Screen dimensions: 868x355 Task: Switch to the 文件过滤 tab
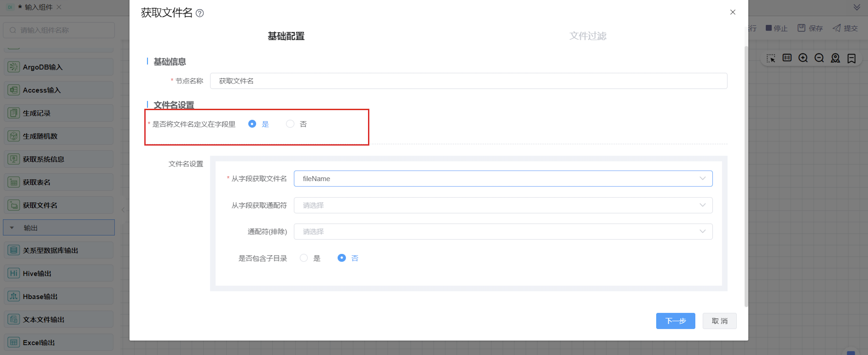click(x=588, y=36)
